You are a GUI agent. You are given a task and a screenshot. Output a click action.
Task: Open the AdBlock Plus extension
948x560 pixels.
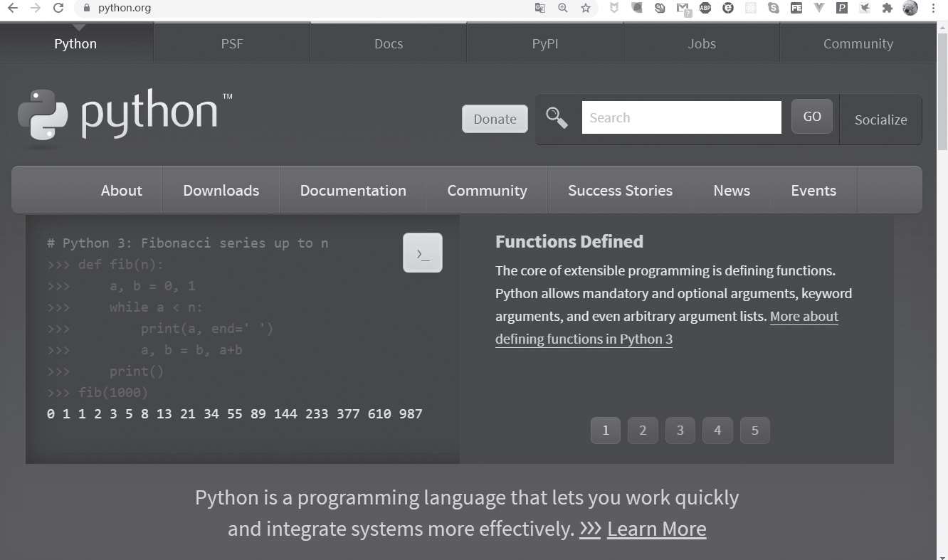(705, 9)
